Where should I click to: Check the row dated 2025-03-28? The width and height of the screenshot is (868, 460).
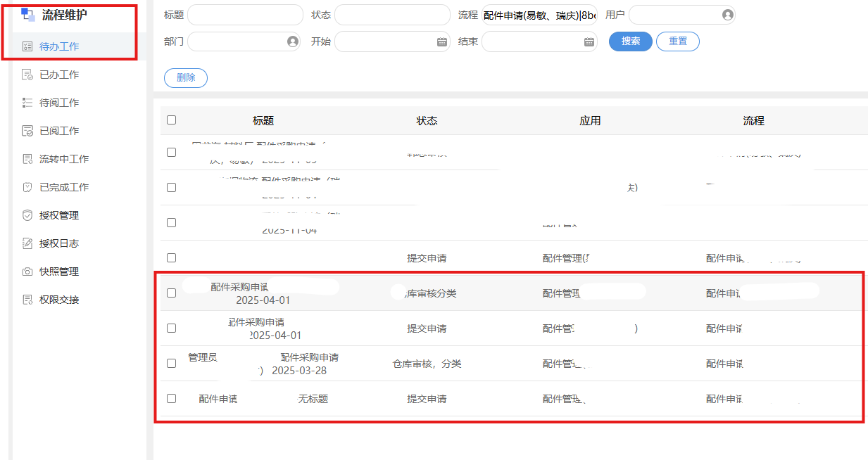pos(171,363)
